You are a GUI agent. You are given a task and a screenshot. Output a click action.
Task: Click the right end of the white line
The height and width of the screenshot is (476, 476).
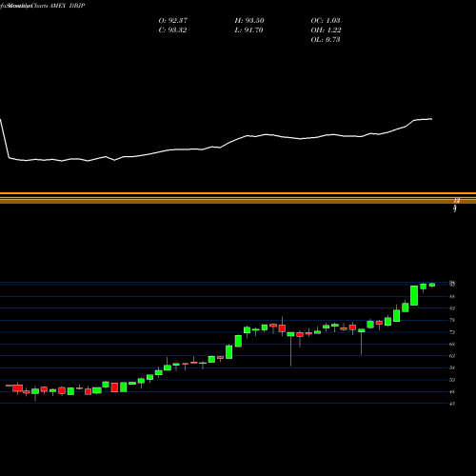click(x=431, y=119)
